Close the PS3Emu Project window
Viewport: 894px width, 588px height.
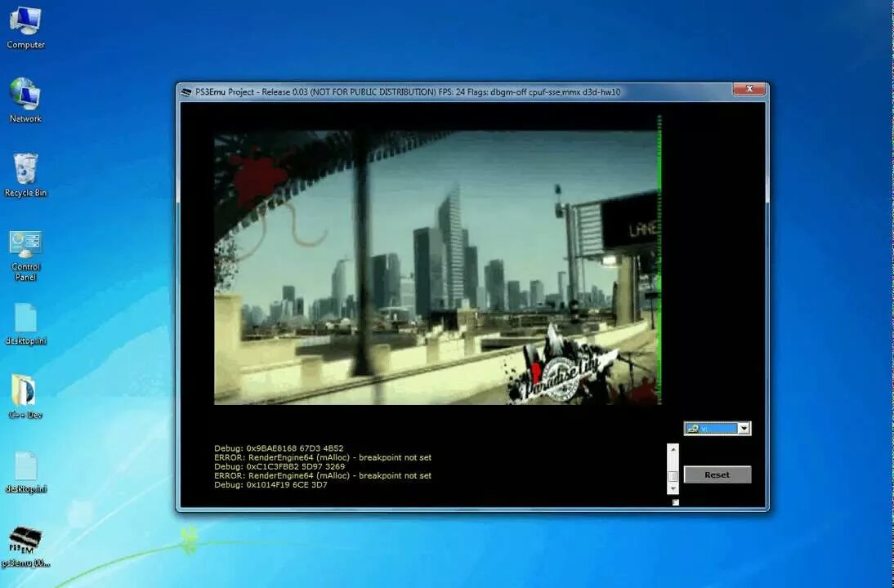(749, 89)
